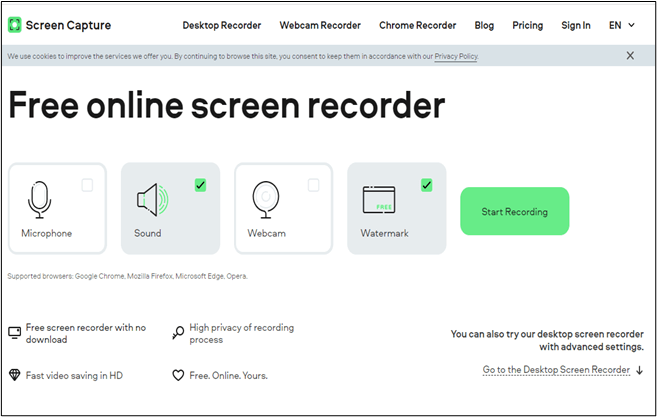Image resolution: width=657 pixels, height=417 pixels.
Task: Click Free screen recorder with no download text
Action: [x=86, y=334]
